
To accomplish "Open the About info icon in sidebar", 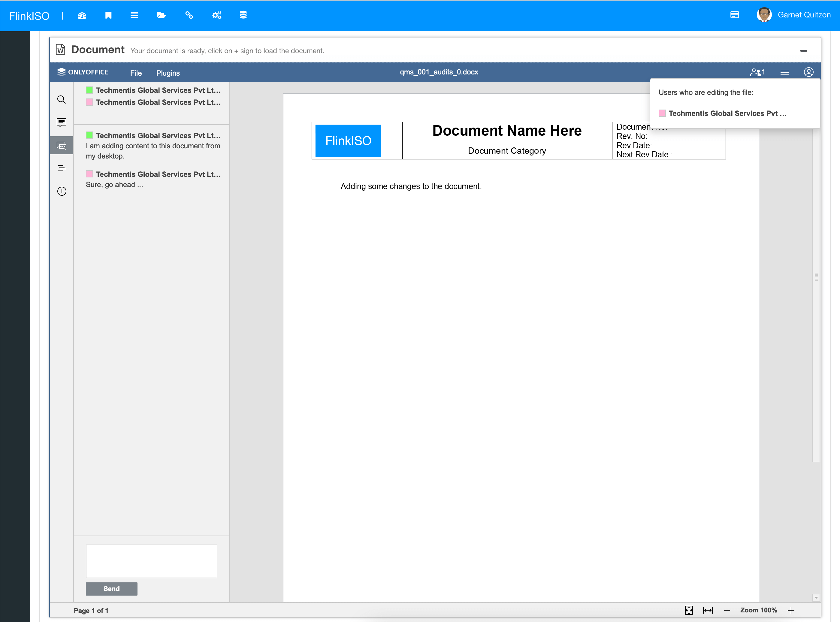I will [x=62, y=191].
